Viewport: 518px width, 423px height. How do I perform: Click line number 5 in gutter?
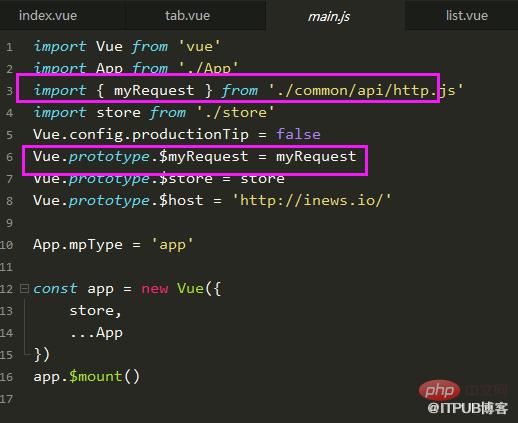[x=9, y=135]
